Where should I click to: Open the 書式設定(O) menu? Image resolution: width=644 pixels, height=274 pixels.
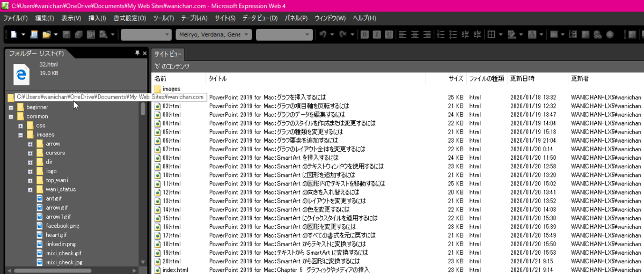click(x=130, y=18)
